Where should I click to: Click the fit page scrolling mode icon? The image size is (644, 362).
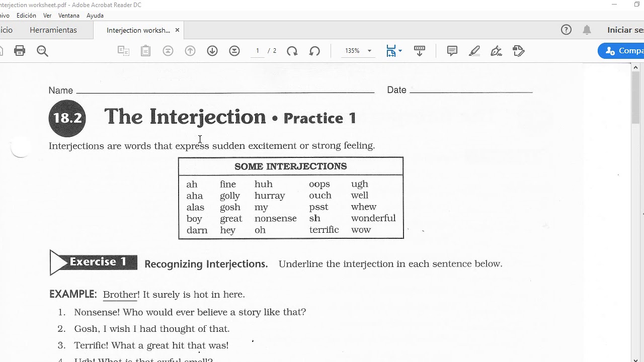tap(391, 51)
